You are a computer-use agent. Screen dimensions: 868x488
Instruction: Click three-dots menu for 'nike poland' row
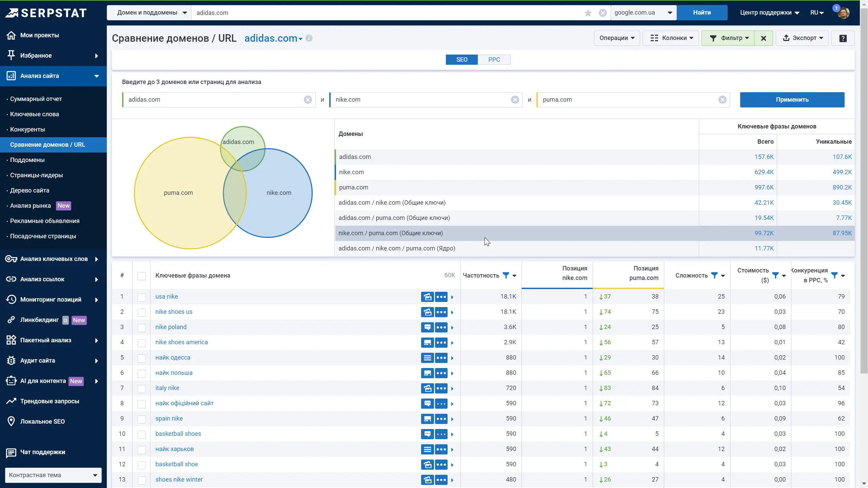coord(441,327)
